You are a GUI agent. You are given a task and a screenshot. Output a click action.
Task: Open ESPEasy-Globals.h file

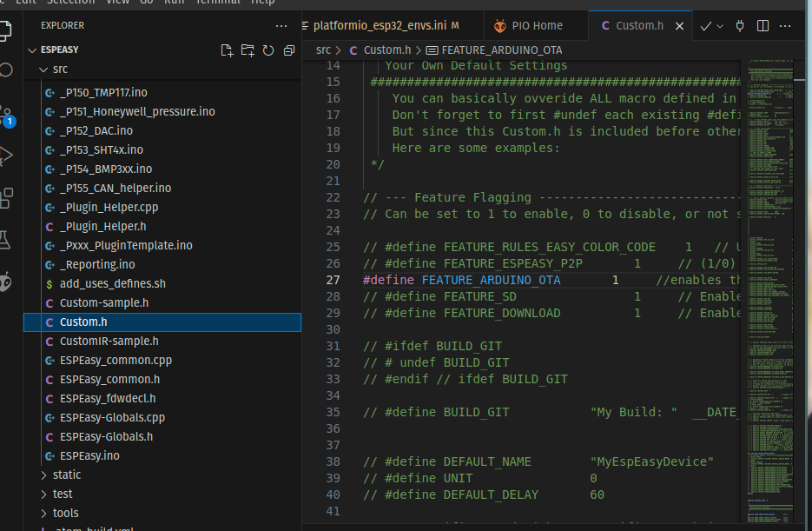click(162, 437)
